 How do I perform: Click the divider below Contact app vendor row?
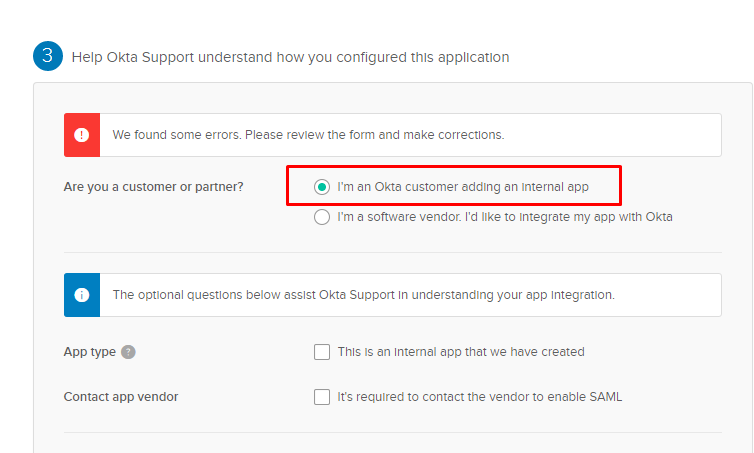(392, 433)
